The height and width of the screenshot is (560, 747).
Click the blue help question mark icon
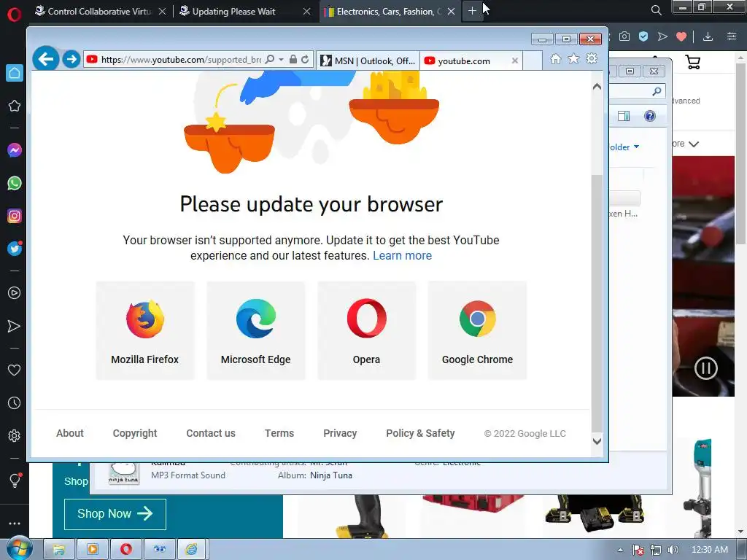[650, 116]
